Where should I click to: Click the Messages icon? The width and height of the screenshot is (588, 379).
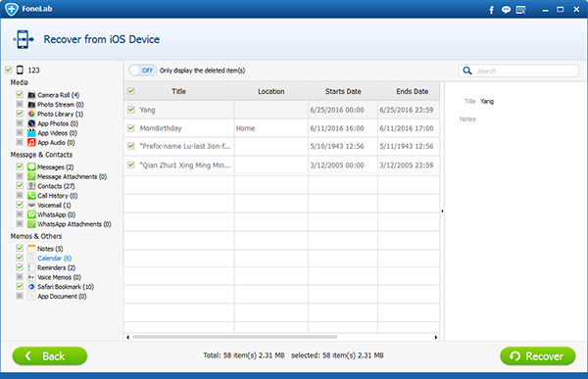31,166
